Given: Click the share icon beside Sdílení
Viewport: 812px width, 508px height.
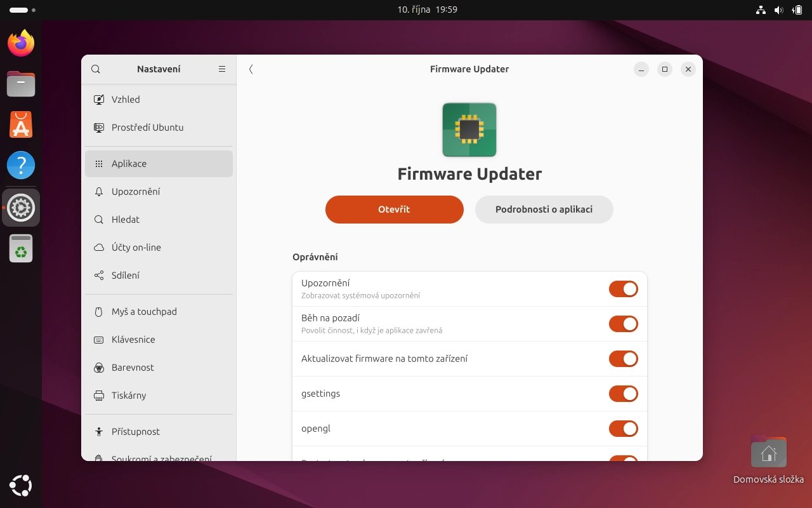Looking at the screenshot, I should pyautogui.click(x=99, y=276).
